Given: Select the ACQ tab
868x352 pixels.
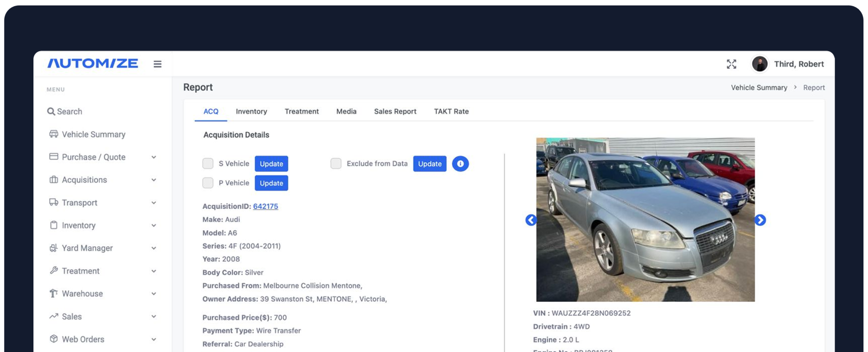Looking at the screenshot, I should pos(211,111).
